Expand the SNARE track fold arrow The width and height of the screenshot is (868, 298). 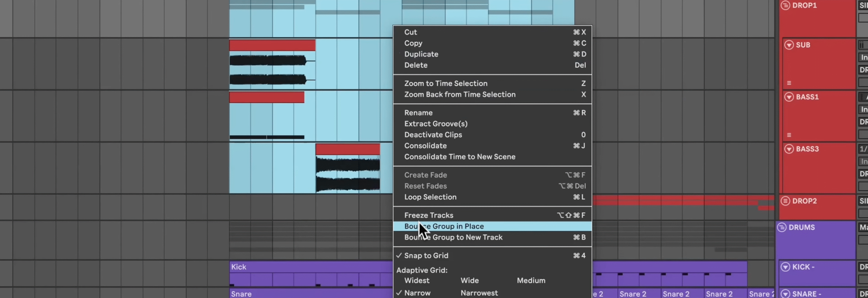[x=785, y=293]
